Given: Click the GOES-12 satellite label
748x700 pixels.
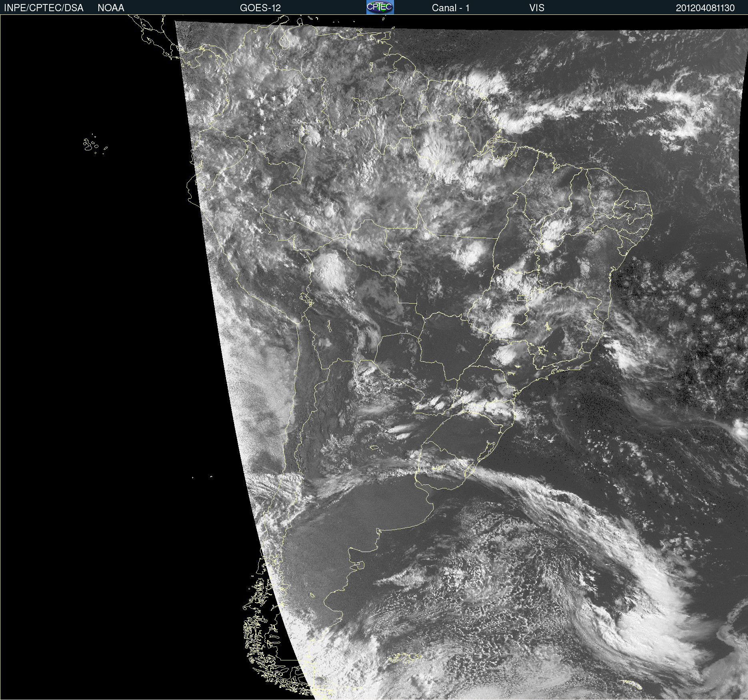Looking at the screenshot, I should (260, 8).
